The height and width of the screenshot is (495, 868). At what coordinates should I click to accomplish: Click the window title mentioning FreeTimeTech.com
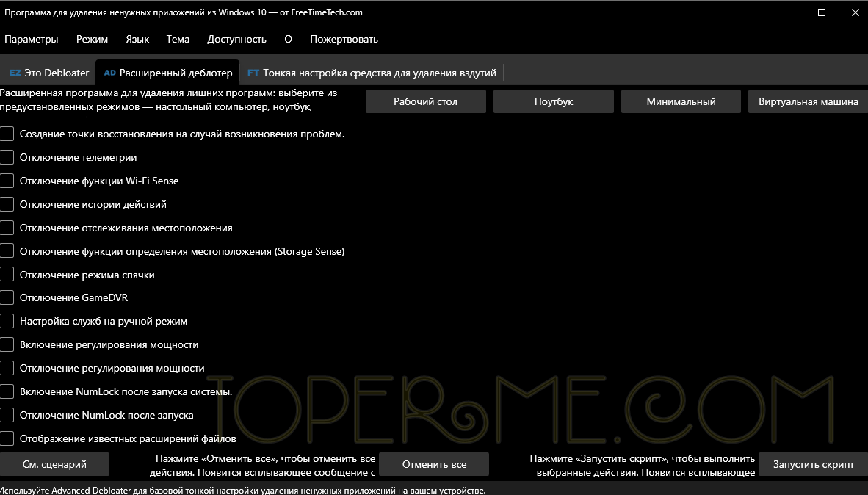[184, 12]
